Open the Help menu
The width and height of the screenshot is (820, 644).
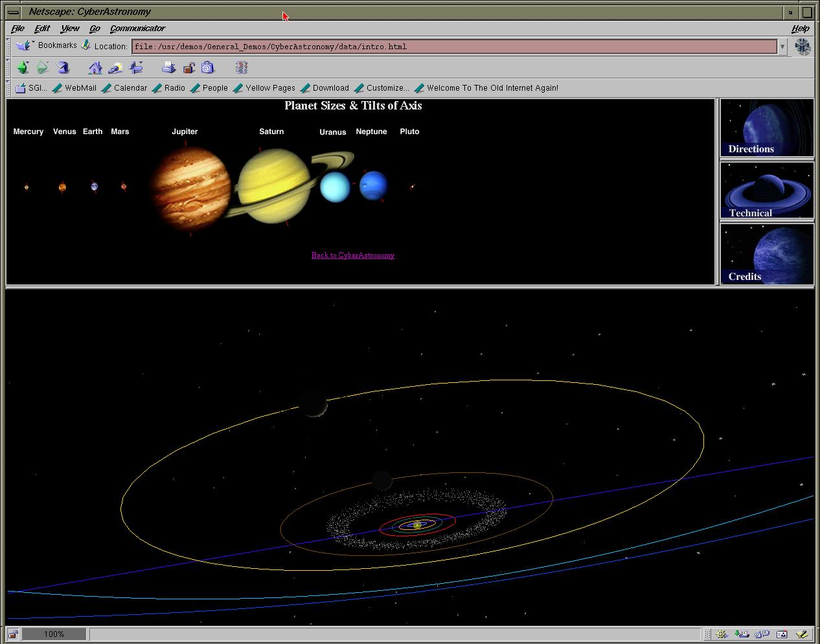[x=801, y=29]
